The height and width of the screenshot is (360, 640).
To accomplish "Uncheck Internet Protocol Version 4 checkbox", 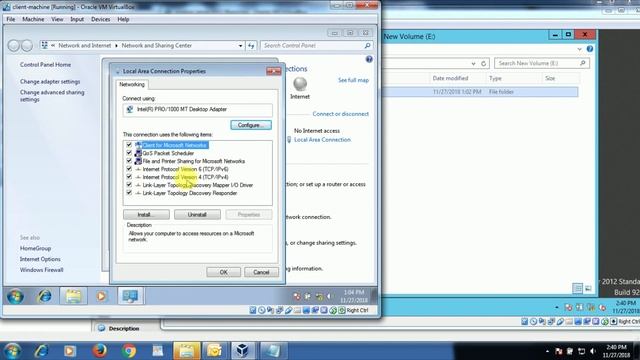I will pyautogui.click(x=129, y=177).
